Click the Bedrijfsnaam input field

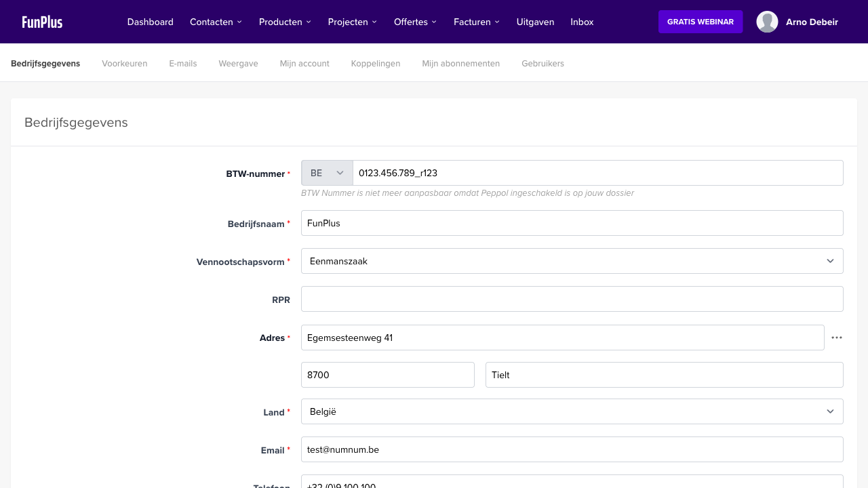pos(572,223)
